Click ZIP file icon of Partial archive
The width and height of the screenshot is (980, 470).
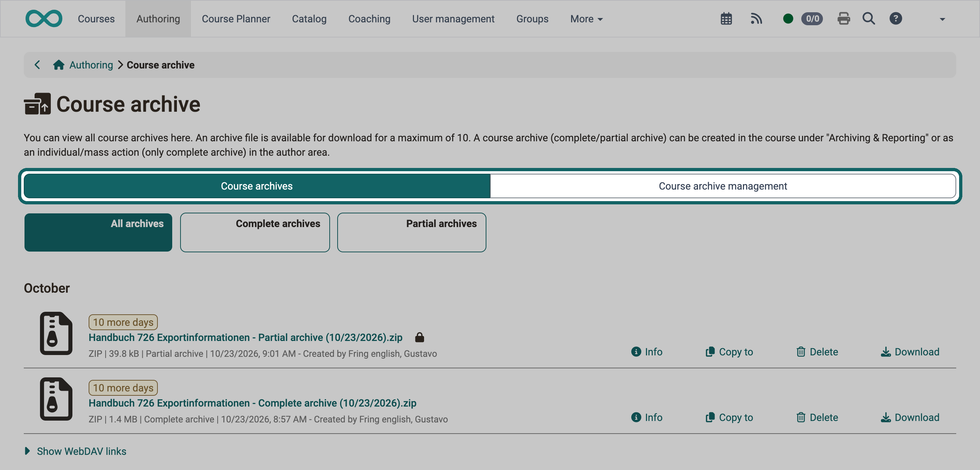point(56,333)
